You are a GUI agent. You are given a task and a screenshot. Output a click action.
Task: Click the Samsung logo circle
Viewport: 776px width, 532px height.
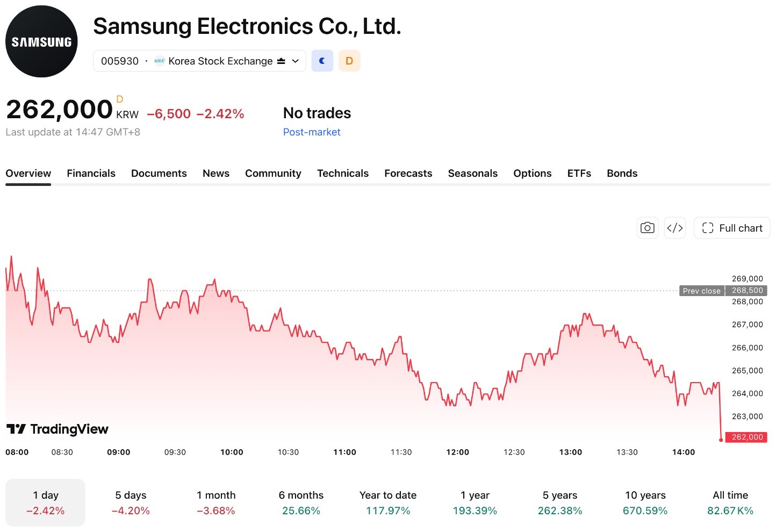(41, 41)
